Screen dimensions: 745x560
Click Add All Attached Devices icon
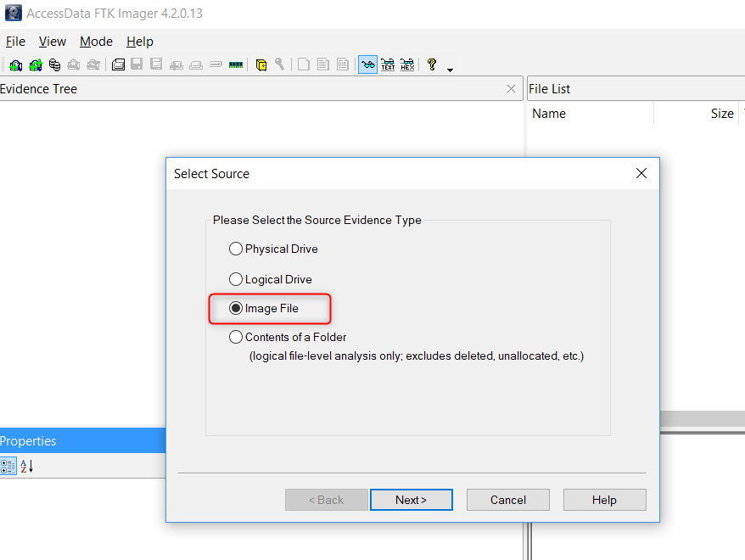tap(35, 64)
